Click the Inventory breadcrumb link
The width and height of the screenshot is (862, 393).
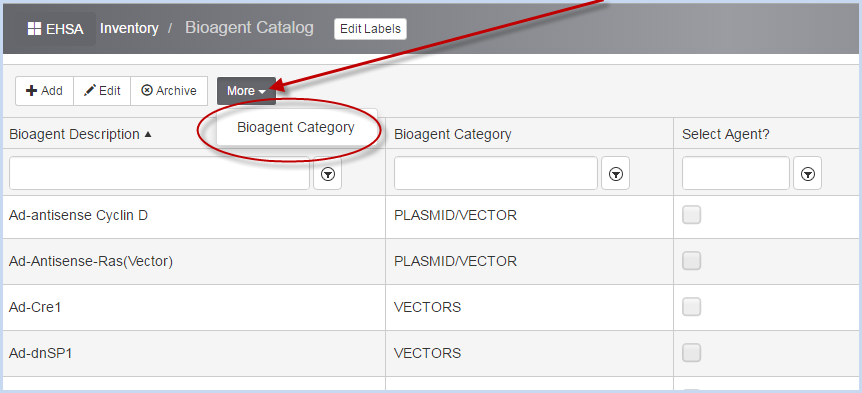tap(129, 28)
